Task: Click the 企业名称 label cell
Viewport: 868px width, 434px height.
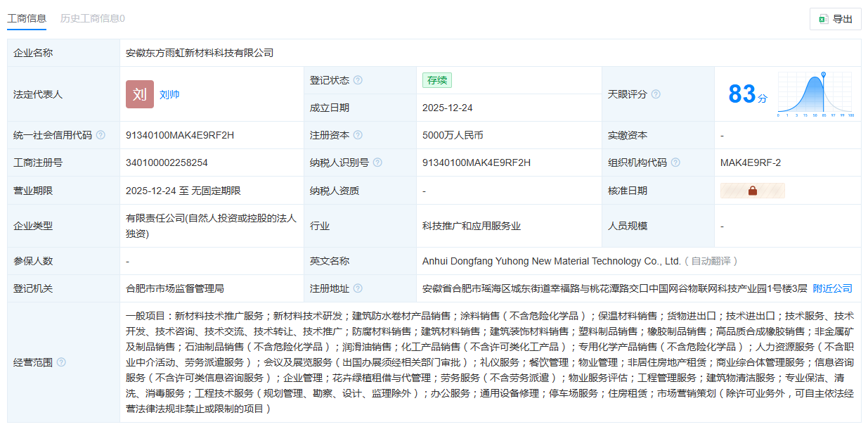Action: pyautogui.click(x=63, y=53)
